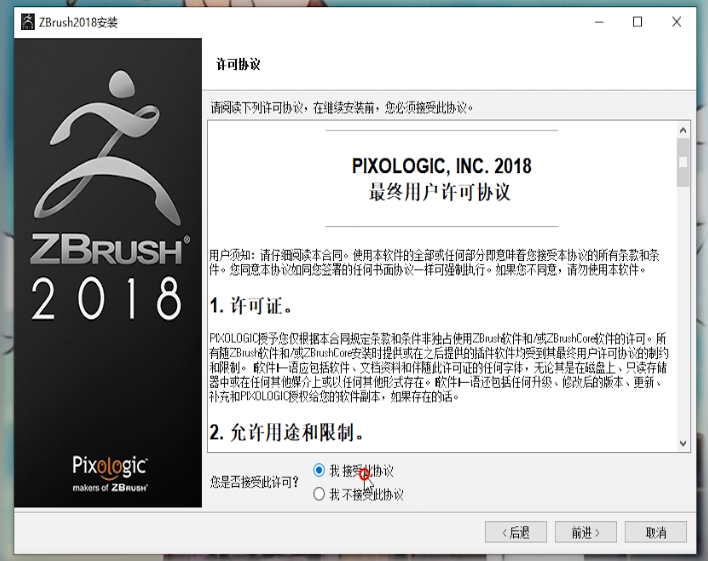Click the ZBrush 2018 logo image
Screen dimensions: 708x561
(x=109, y=194)
